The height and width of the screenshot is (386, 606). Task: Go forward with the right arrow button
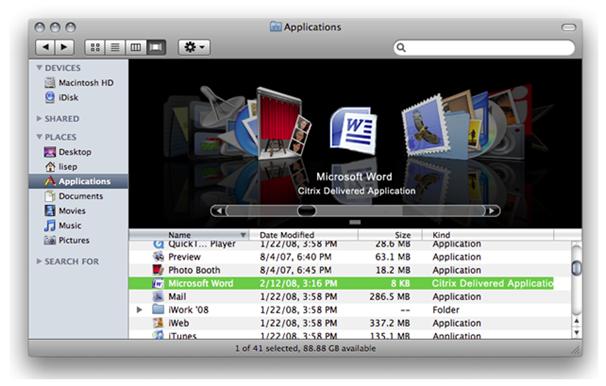tap(64, 47)
